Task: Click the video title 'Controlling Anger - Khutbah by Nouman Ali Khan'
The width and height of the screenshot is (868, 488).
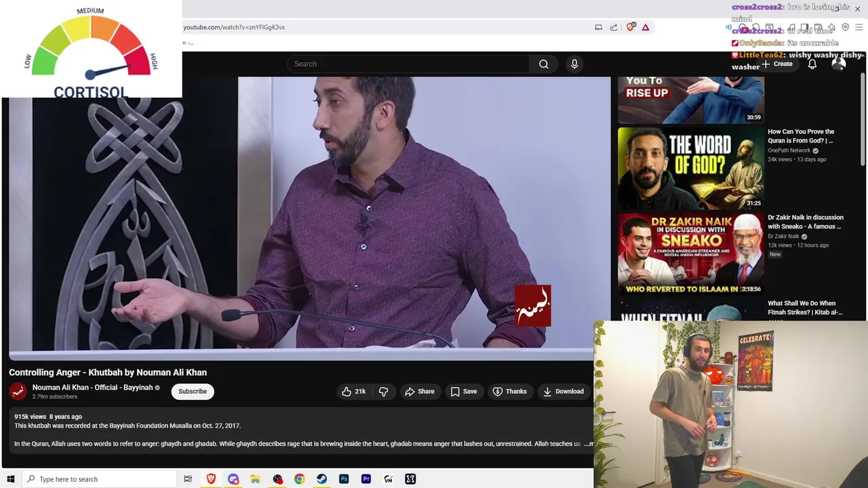Action: click(108, 372)
